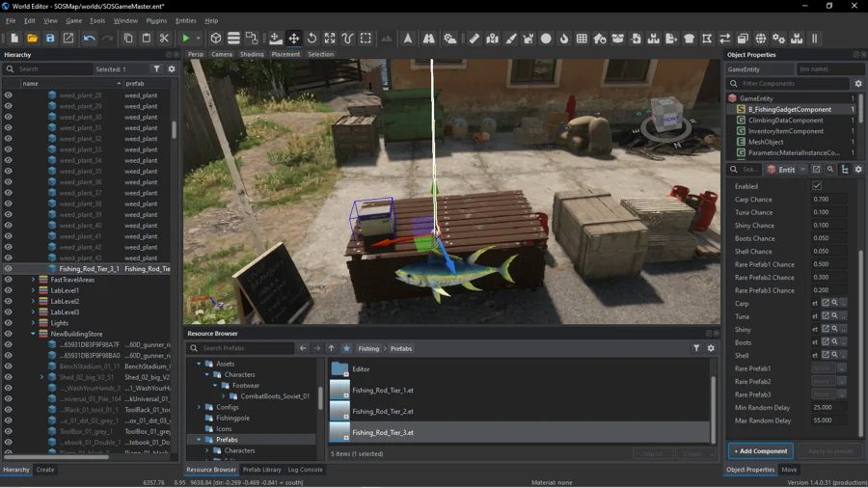Open dropdown arrow beside the Play button

tap(198, 39)
